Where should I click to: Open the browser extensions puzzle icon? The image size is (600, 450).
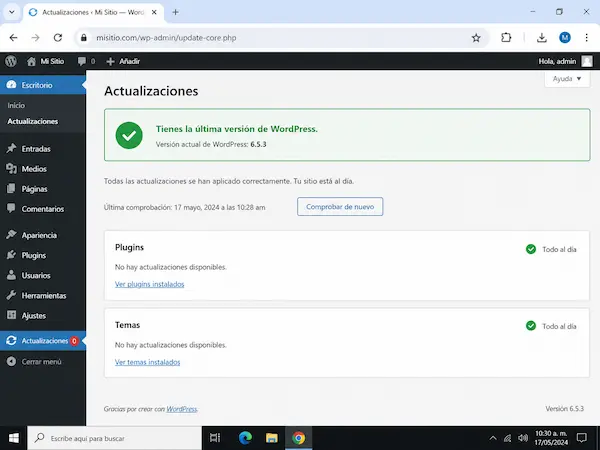506,38
